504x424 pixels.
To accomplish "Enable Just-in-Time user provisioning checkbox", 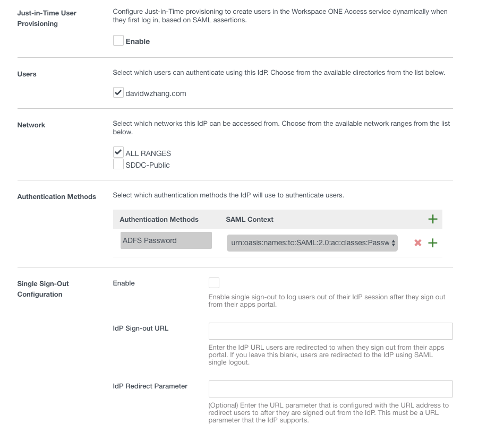I will (x=118, y=41).
